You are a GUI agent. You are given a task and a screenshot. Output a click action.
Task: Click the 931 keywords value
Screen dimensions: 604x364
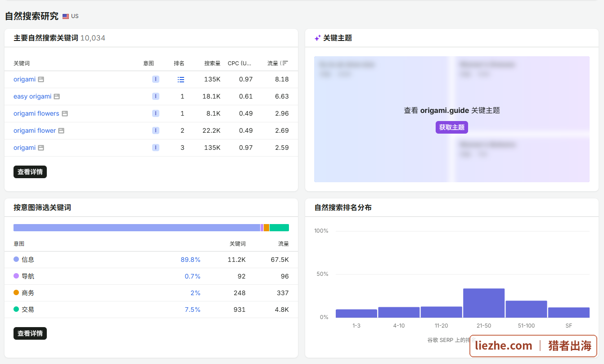240,310
